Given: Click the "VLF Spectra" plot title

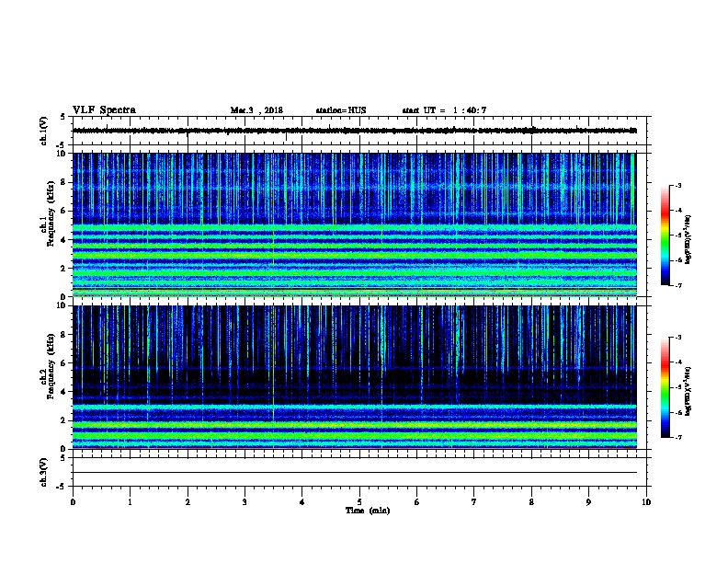Looking at the screenshot, I should pyautogui.click(x=104, y=110).
